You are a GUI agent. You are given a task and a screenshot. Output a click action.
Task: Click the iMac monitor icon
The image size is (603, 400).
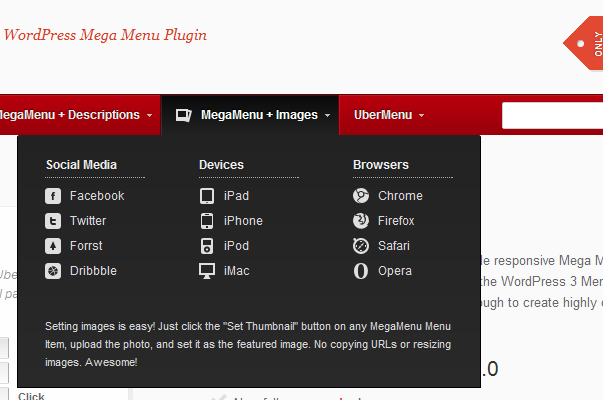(207, 271)
